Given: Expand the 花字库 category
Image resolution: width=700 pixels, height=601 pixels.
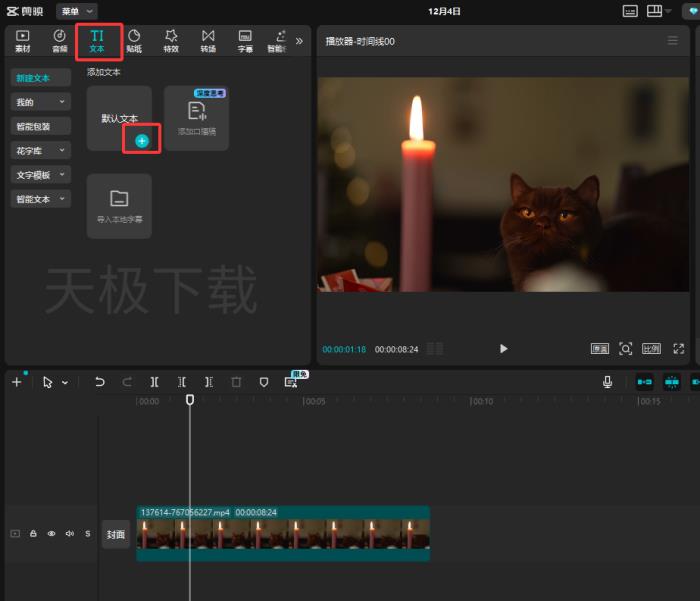Looking at the screenshot, I should 41,150.
